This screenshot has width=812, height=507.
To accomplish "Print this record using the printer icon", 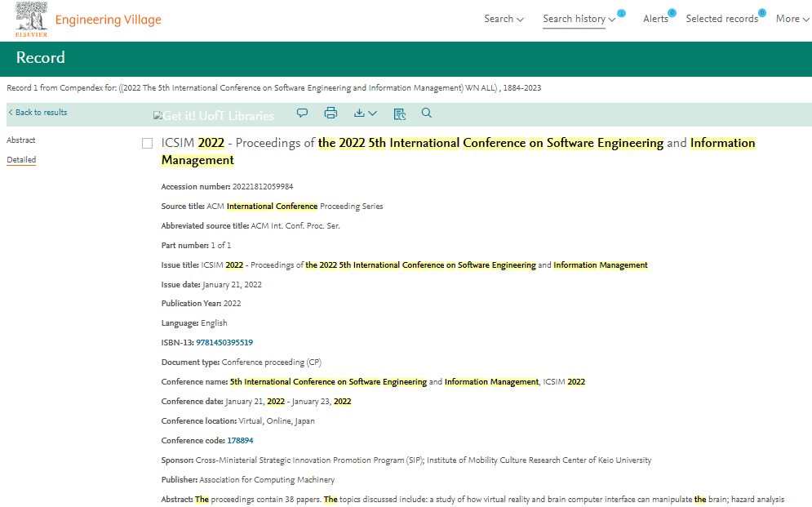I will (x=331, y=113).
